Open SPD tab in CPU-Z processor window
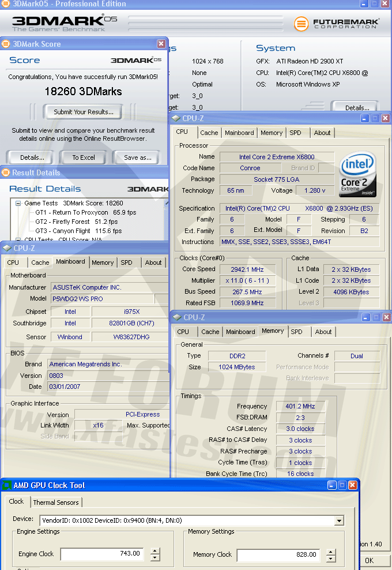392x570 pixels. tap(295, 133)
